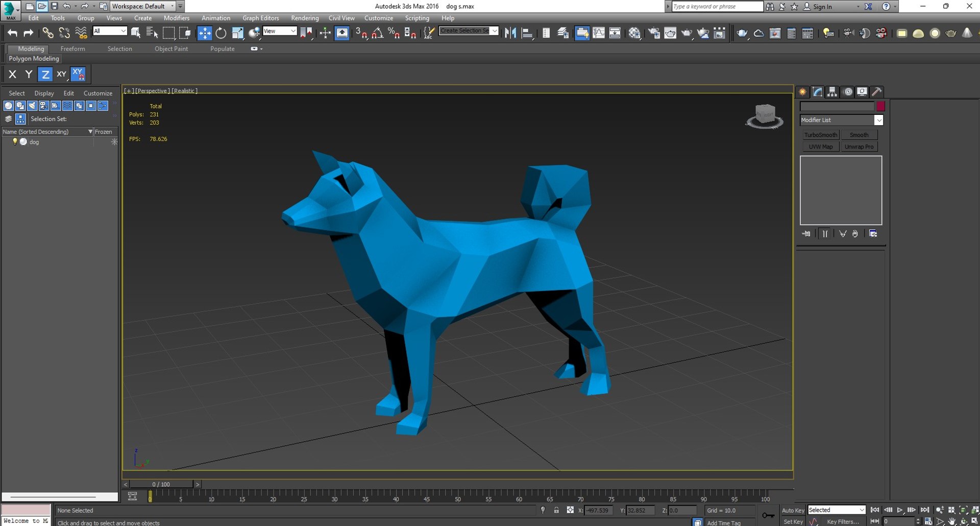980x526 pixels.
Task: Click the Set Key button
Action: click(x=794, y=521)
